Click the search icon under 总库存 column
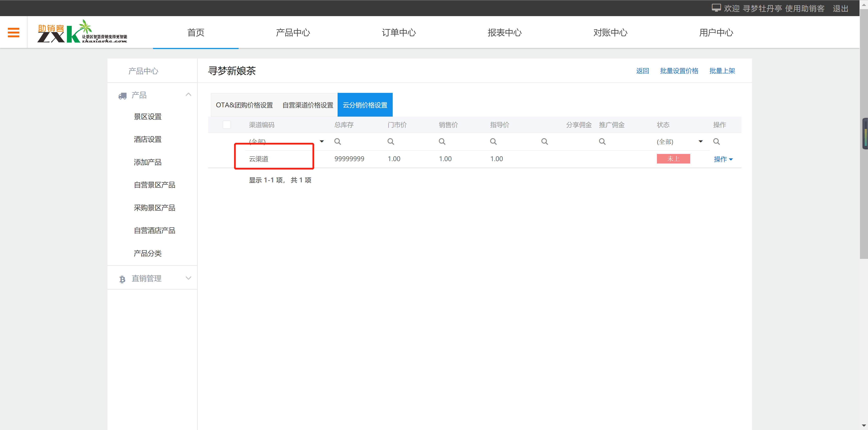 (337, 142)
